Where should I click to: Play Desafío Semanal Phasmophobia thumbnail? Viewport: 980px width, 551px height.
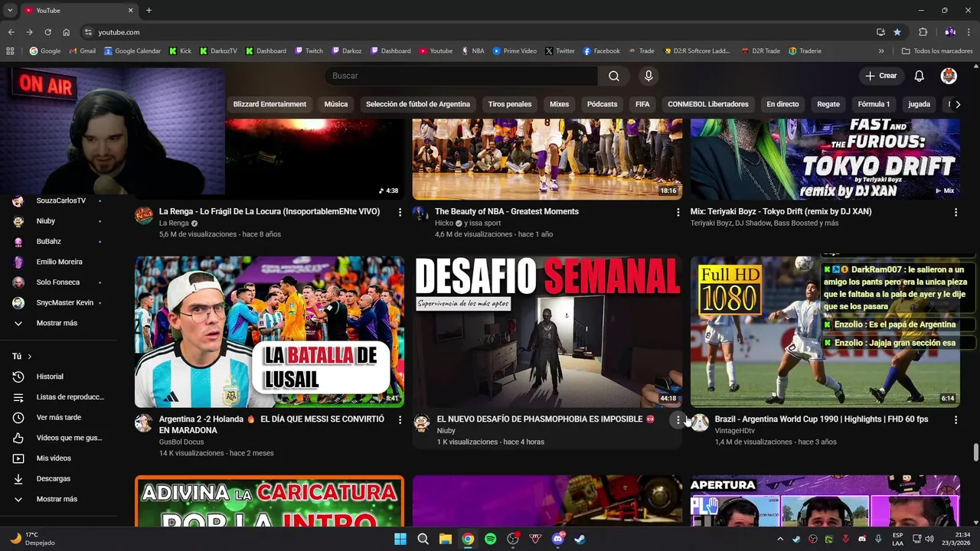547,331
